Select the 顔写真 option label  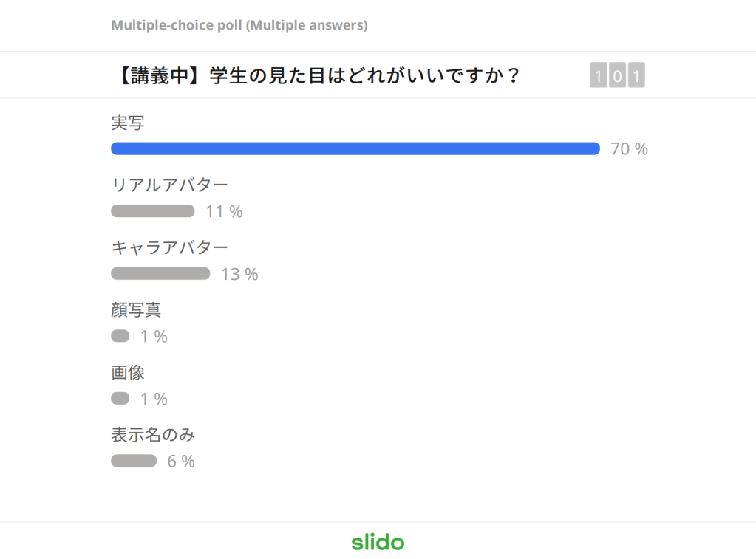(136, 309)
